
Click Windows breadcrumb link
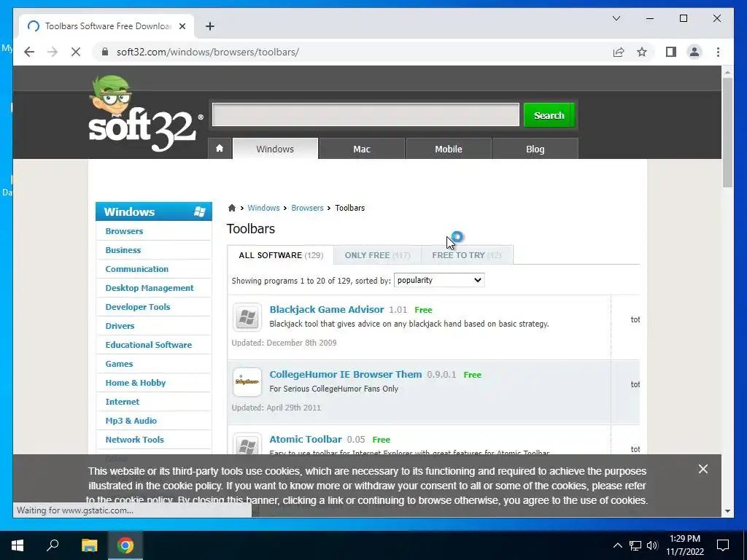pos(263,208)
